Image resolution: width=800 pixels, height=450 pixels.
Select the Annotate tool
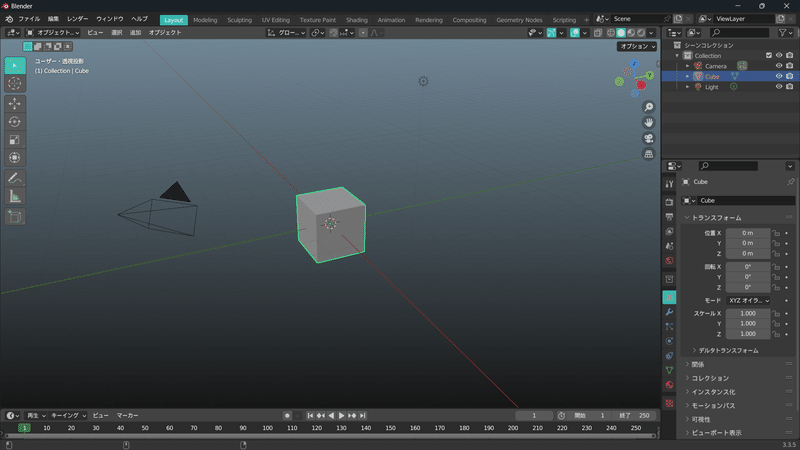click(x=15, y=178)
